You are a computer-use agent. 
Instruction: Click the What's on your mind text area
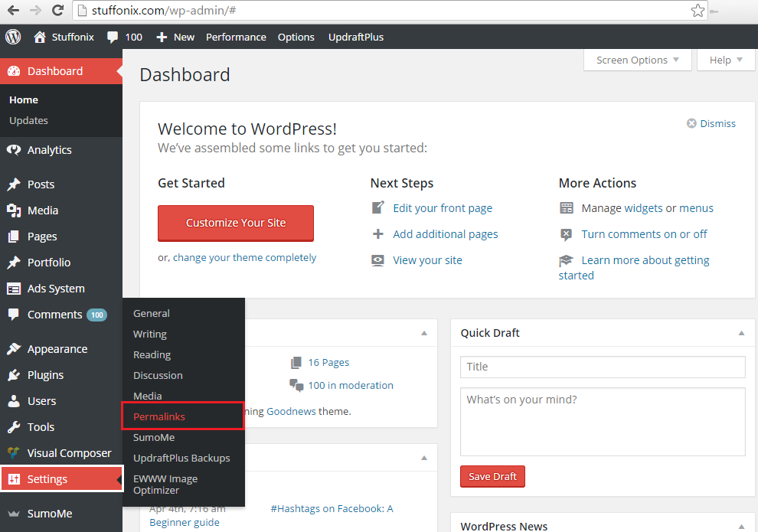(x=603, y=422)
